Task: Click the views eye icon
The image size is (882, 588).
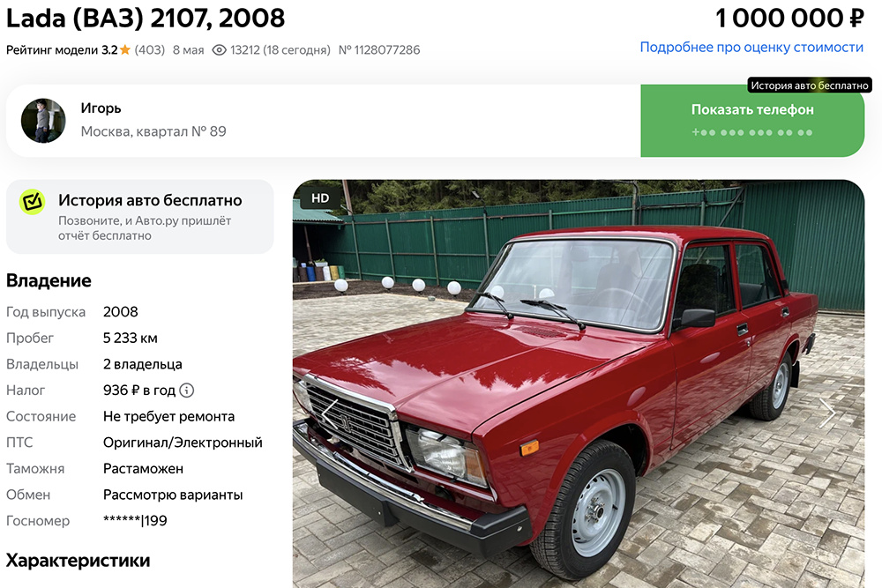Action: [219, 50]
